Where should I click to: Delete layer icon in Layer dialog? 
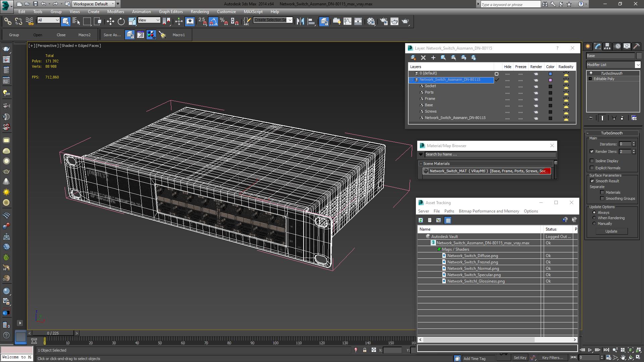pyautogui.click(x=423, y=58)
